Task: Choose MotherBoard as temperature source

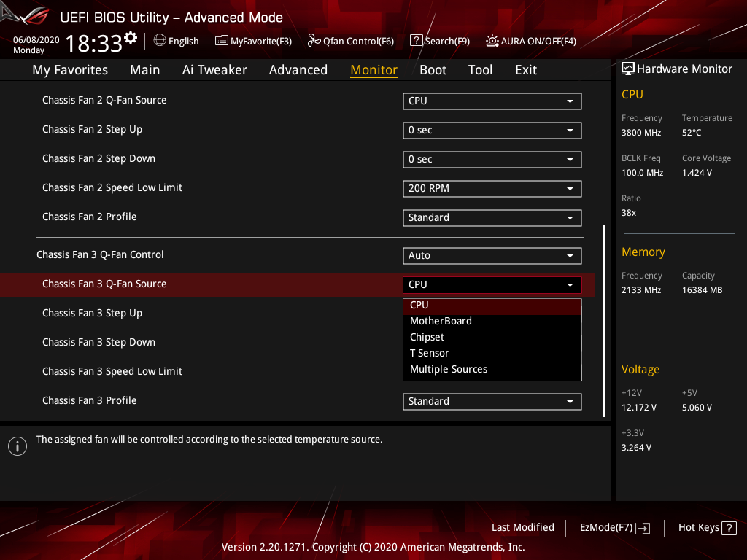Action: (x=492, y=321)
